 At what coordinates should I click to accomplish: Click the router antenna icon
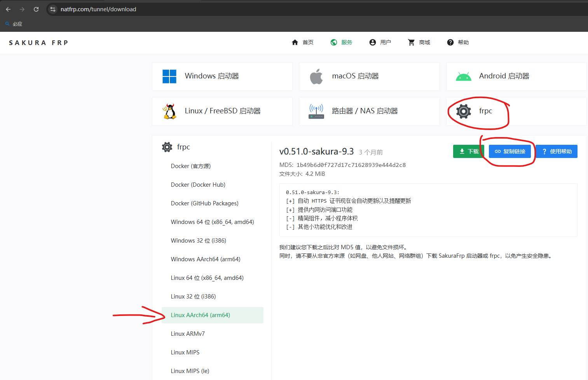316,111
